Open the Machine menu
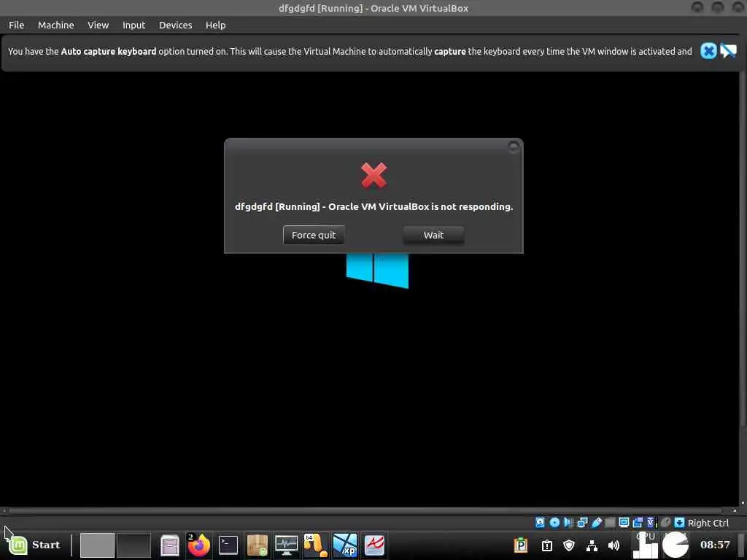The image size is (747, 560). point(55,26)
